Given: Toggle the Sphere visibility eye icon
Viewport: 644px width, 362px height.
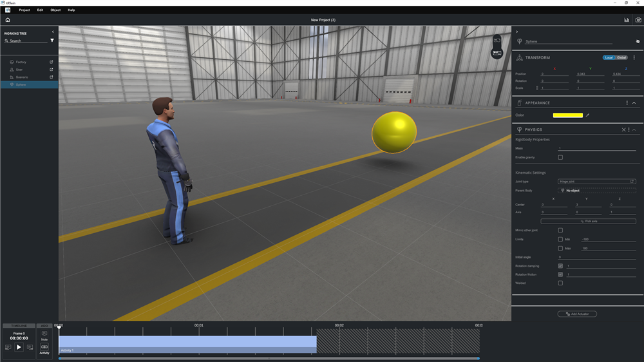Looking at the screenshot, I should click(638, 41).
